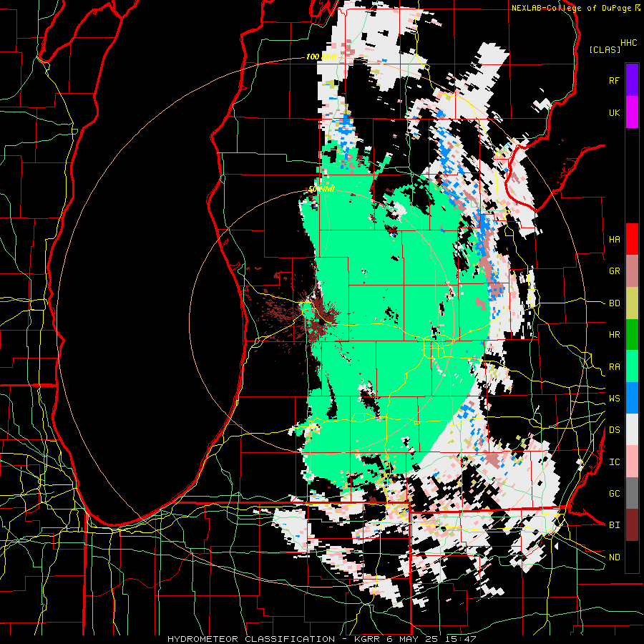This screenshot has width=644, height=644.
Task: Click the HHC product label
Action: point(629,43)
